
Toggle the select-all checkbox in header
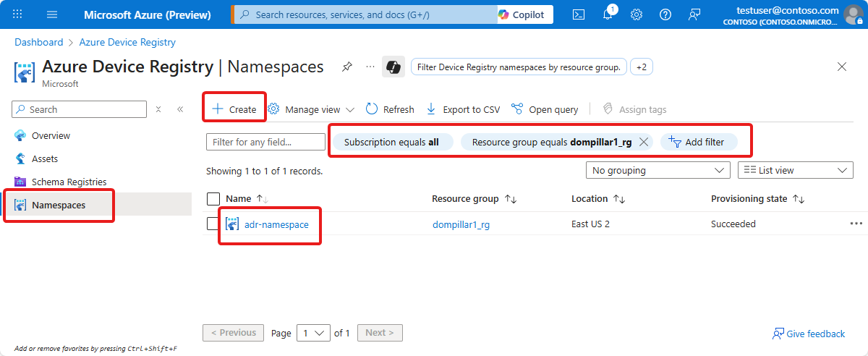pyautogui.click(x=213, y=198)
